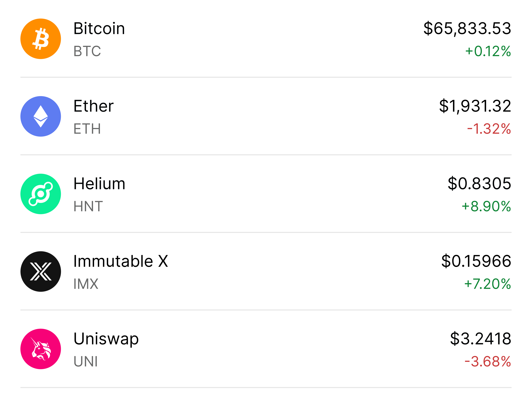Image resolution: width=532 pixels, height=394 pixels.
Task: Click the blue Ether diamond icon
Action: click(41, 116)
